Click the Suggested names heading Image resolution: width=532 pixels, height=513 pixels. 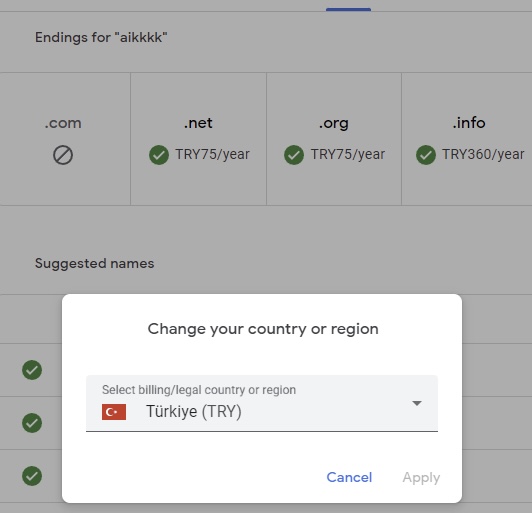coord(95,264)
